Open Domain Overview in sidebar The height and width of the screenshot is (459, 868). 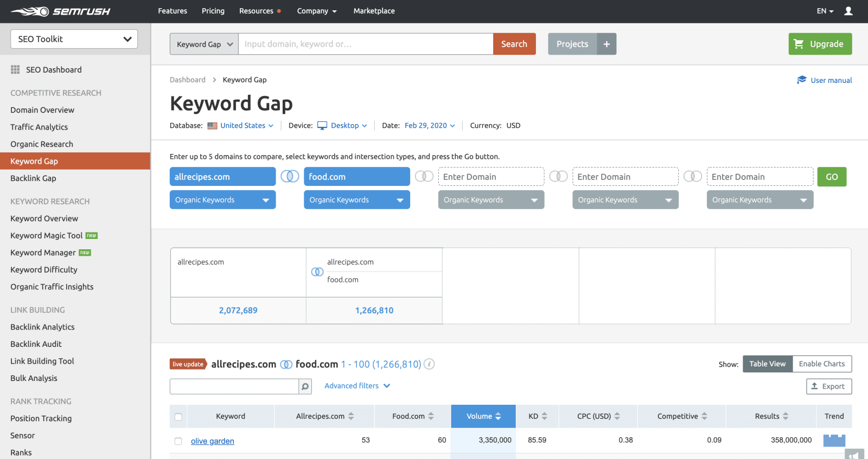pyautogui.click(x=42, y=110)
